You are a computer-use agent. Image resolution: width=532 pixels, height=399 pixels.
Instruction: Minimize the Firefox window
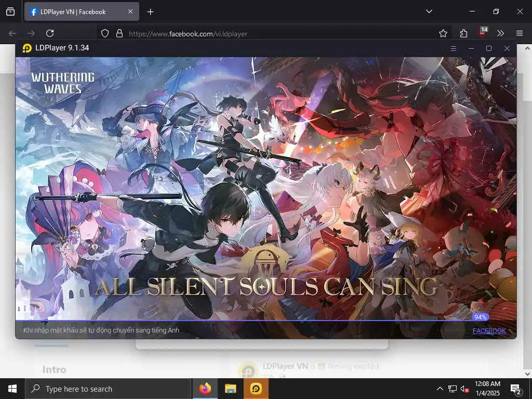point(472,11)
